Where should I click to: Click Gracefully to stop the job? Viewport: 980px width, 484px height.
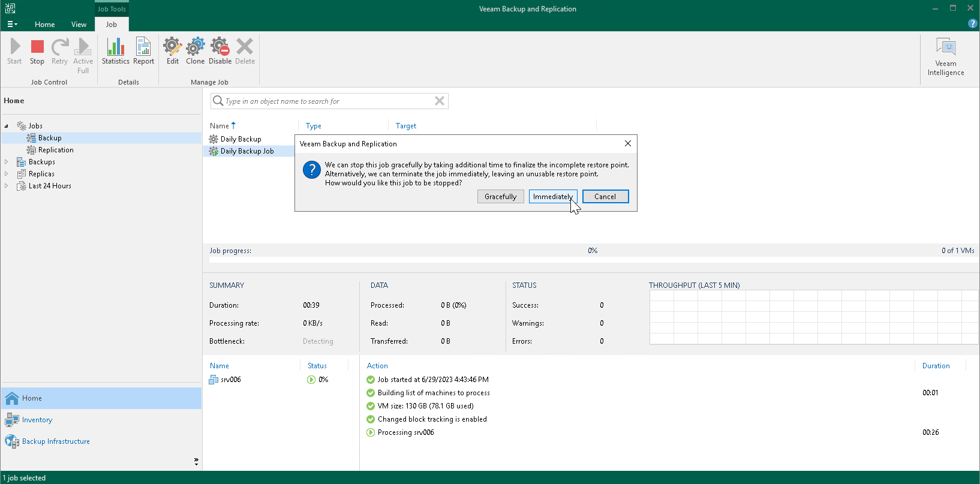[x=500, y=197]
